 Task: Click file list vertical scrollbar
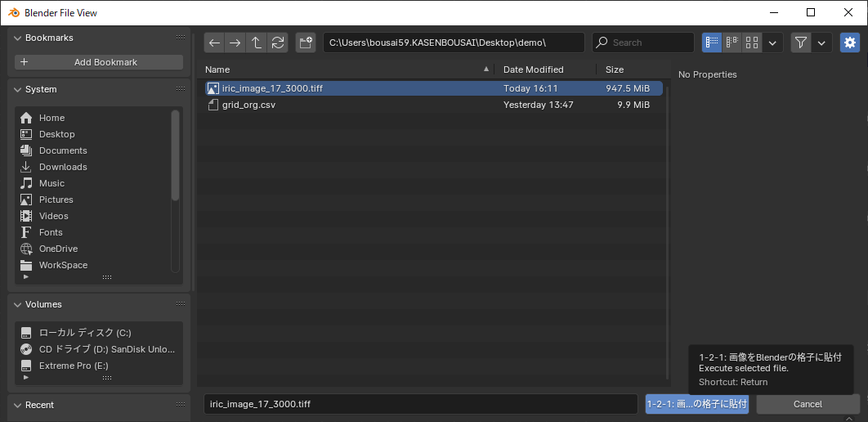tap(666, 231)
